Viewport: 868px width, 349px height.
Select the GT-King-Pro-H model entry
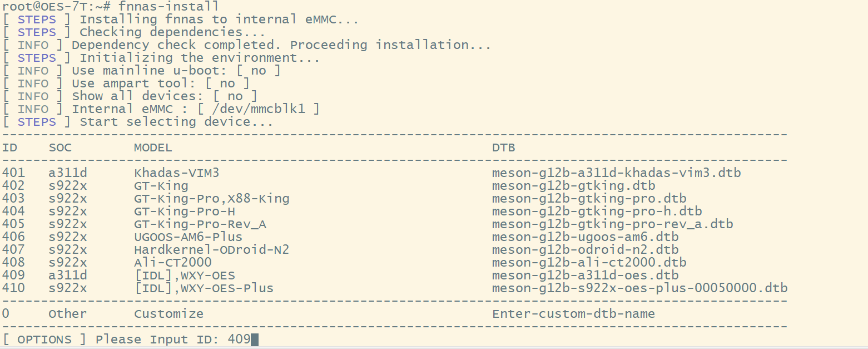(x=184, y=212)
